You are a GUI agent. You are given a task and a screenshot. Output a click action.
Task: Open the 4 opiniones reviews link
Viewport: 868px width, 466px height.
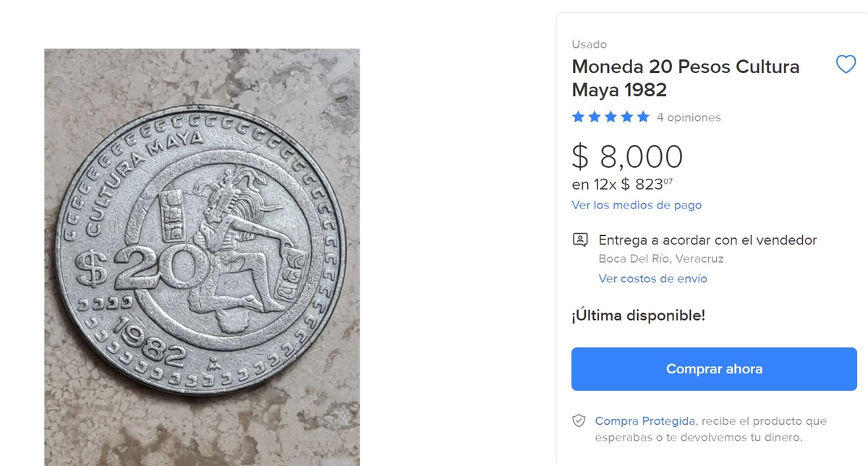click(x=689, y=117)
